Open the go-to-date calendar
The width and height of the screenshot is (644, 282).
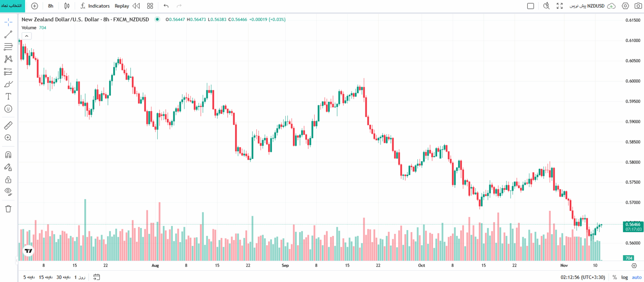(97, 277)
